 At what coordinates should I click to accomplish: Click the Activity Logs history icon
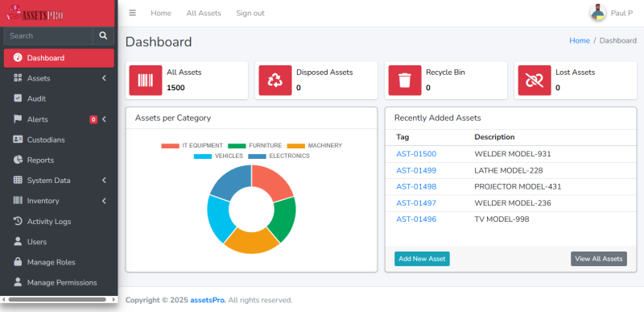[18, 221]
